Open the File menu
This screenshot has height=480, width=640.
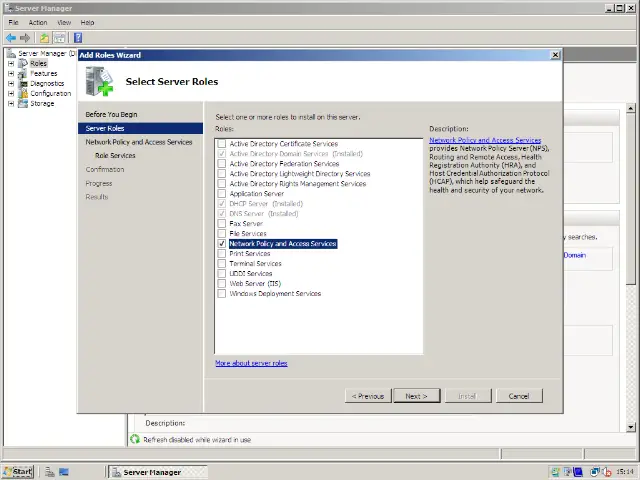pos(13,22)
